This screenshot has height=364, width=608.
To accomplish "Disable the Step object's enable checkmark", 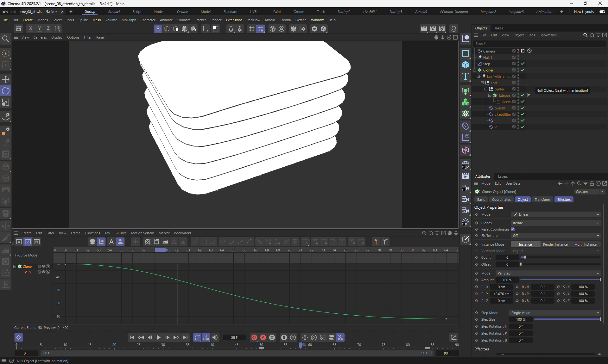I will [x=522, y=64].
